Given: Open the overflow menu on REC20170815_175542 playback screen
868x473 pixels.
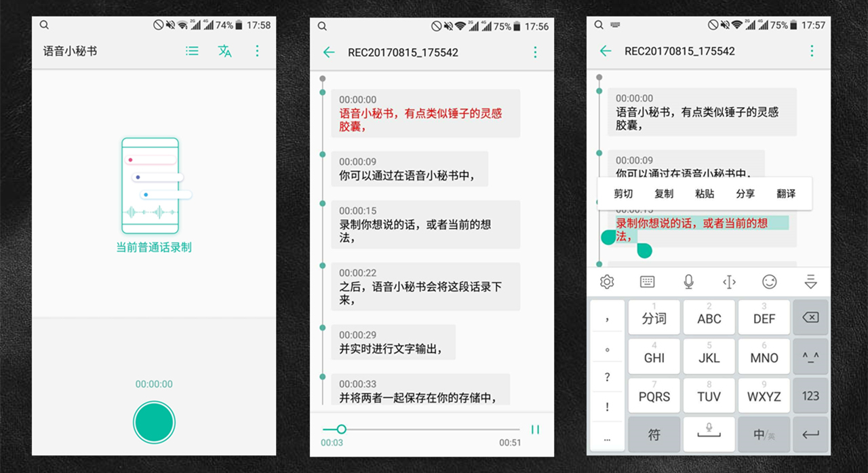Looking at the screenshot, I should (x=535, y=52).
